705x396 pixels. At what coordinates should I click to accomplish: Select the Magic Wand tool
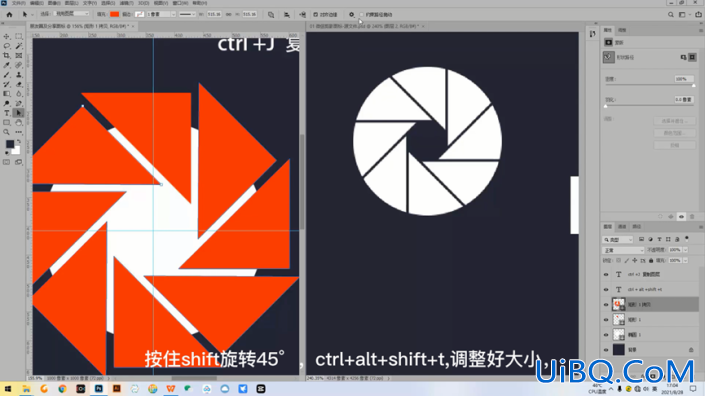[18, 46]
